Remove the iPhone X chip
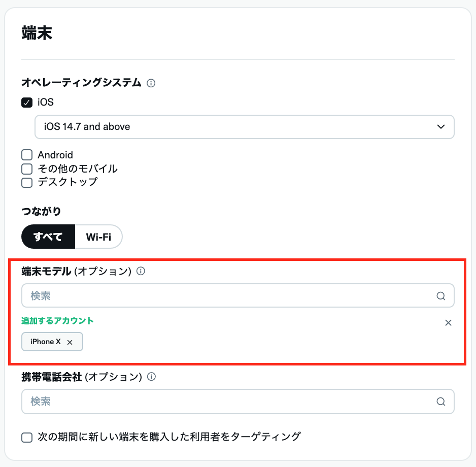476x467 pixels. point(70,342)
